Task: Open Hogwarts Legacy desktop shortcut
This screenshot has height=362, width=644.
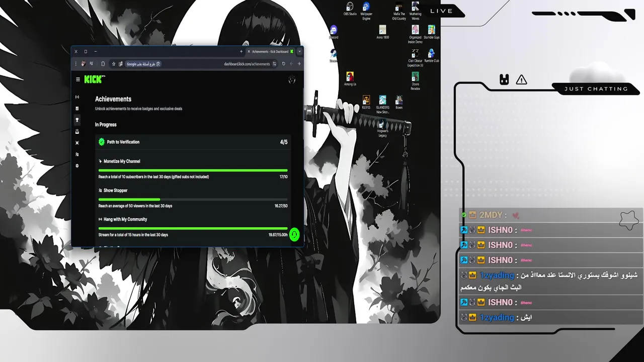Action: [x=383, y=128]
